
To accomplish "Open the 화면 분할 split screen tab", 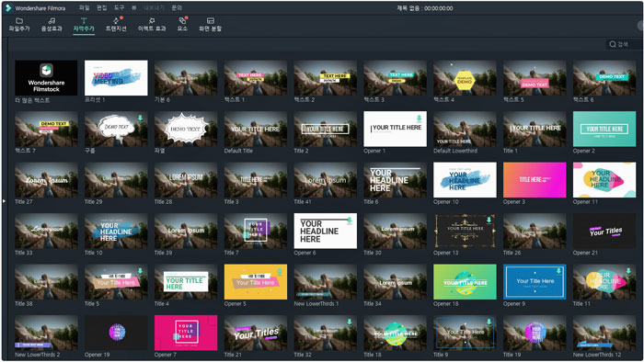I will (210, 25).
